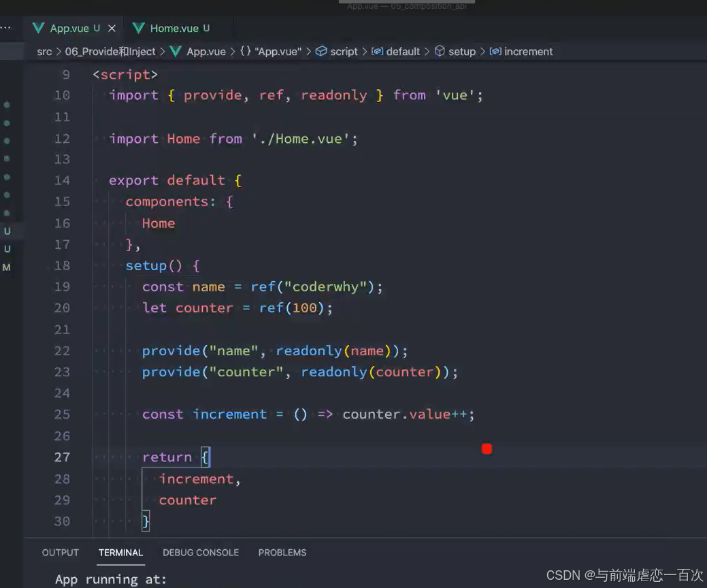
Task: Click 'counter.value++' on line 25
Action: (404, 414)
